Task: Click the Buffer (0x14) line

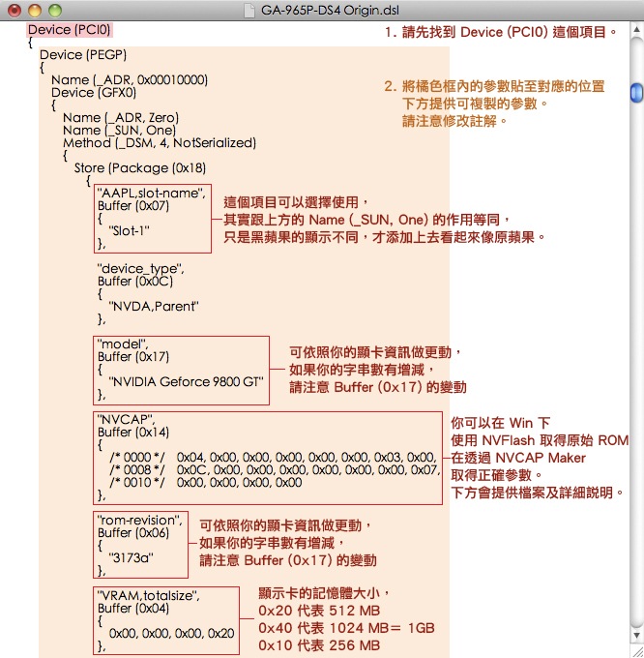Action: pos(133,433)
